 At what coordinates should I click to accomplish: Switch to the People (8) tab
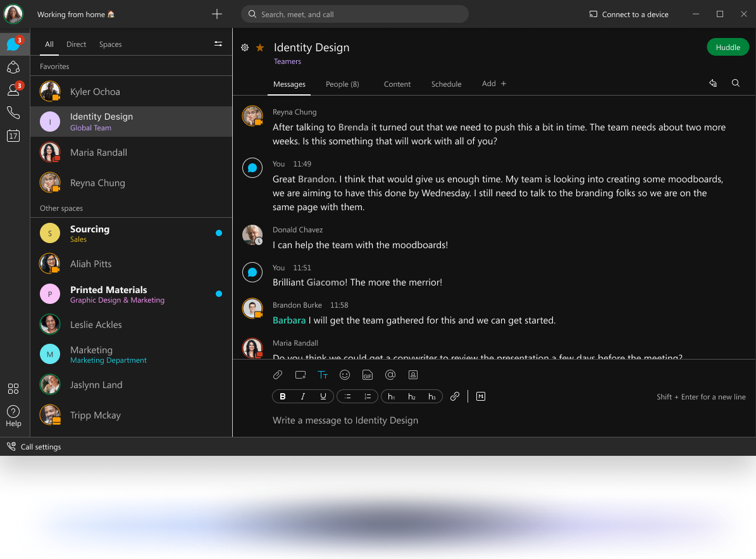point(342,84)
